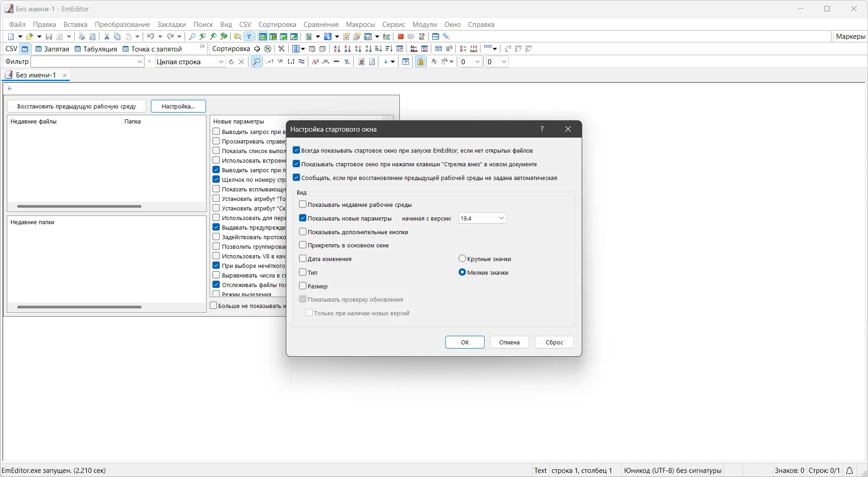Select 'Мелкие значки' radio button

[462, 272]
